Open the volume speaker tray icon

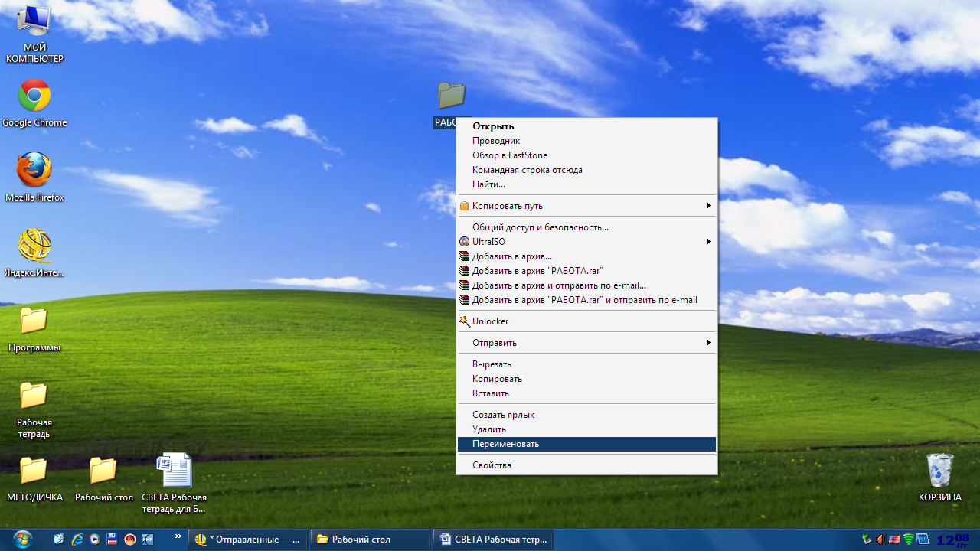pos(881,540)
